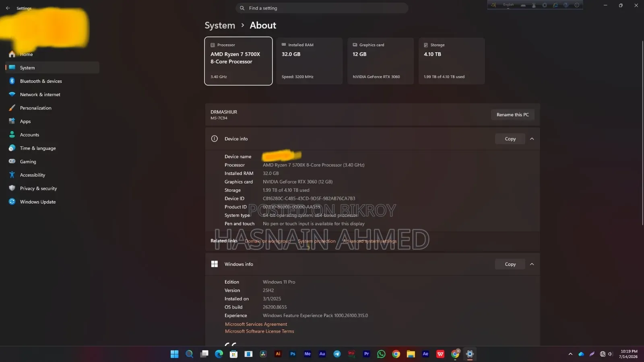The width and height of the screenshot is (644, 362).
Task: Open Accounts settings
Action: coord(52,135)
